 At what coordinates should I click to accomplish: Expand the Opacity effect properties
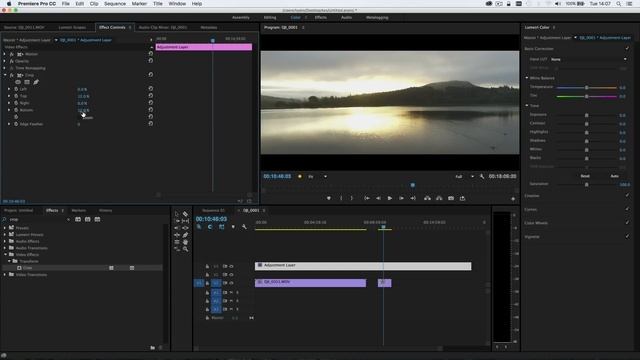[x=5, y=61]
